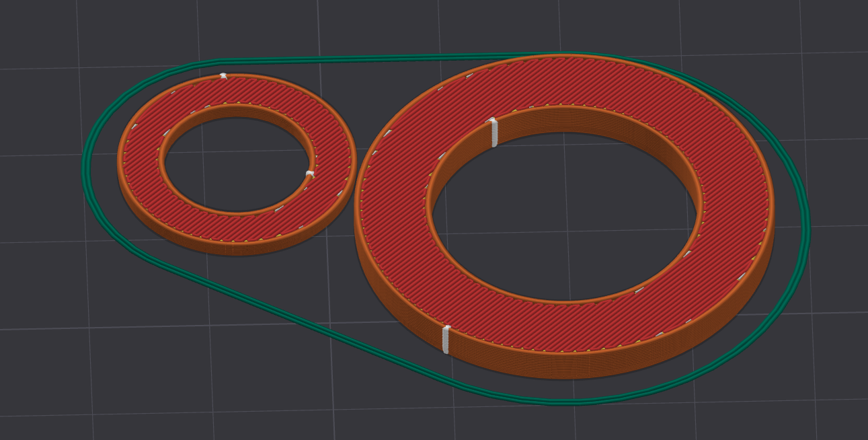Click the white seam on large ring's inner wall
Image resolution: width=868 pixels, height=440 pixels.
tap(494, 132)
